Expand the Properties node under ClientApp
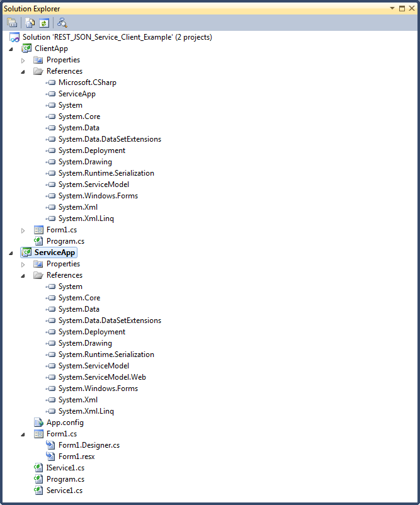Viewport: 420px width, 505px height. click(23, 60)
